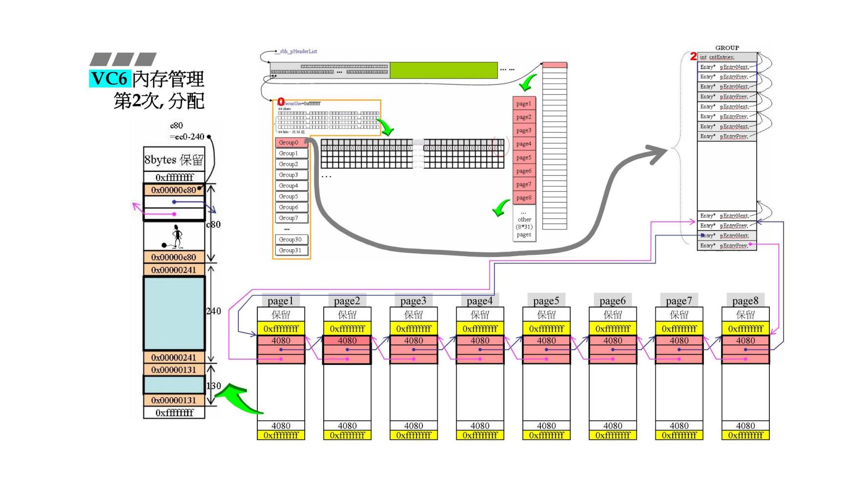
Task: Select the Group31 box
Action: coord(291,250)
